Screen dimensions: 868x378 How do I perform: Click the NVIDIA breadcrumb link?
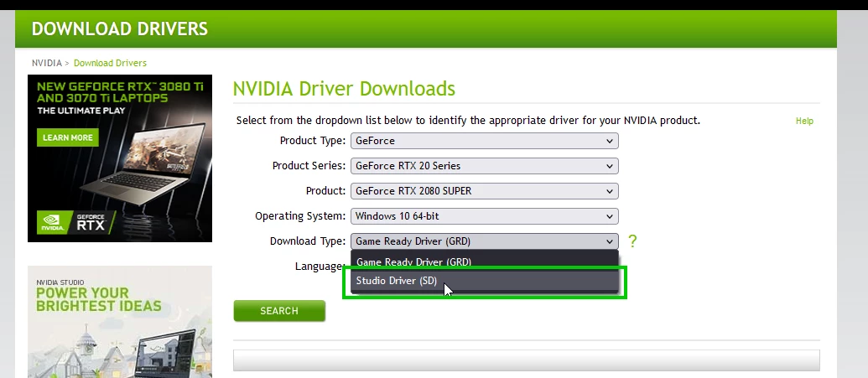46,63
